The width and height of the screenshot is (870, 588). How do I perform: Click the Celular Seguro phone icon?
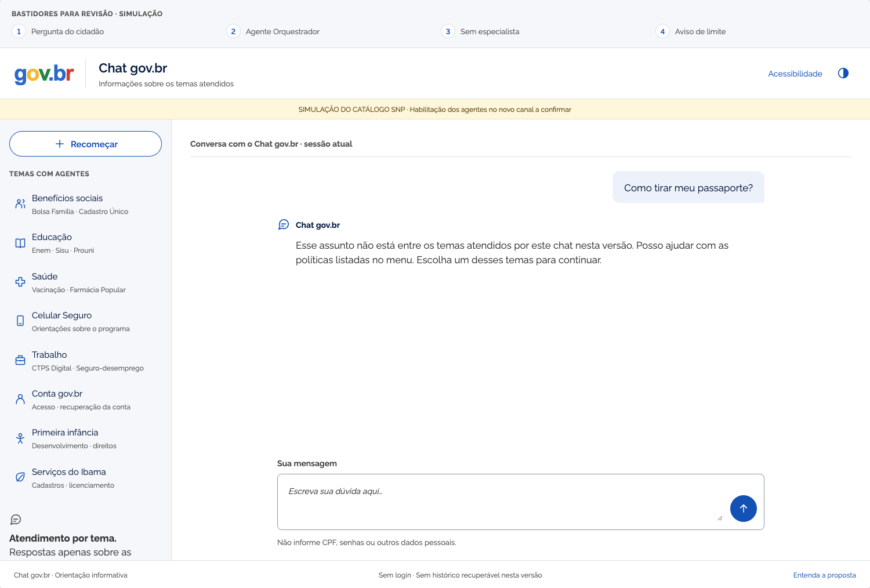[x=20, y=321]
